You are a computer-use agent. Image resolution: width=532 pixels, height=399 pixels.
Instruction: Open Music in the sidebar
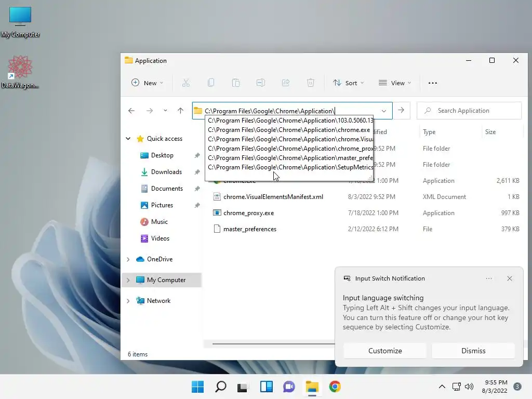159,221
